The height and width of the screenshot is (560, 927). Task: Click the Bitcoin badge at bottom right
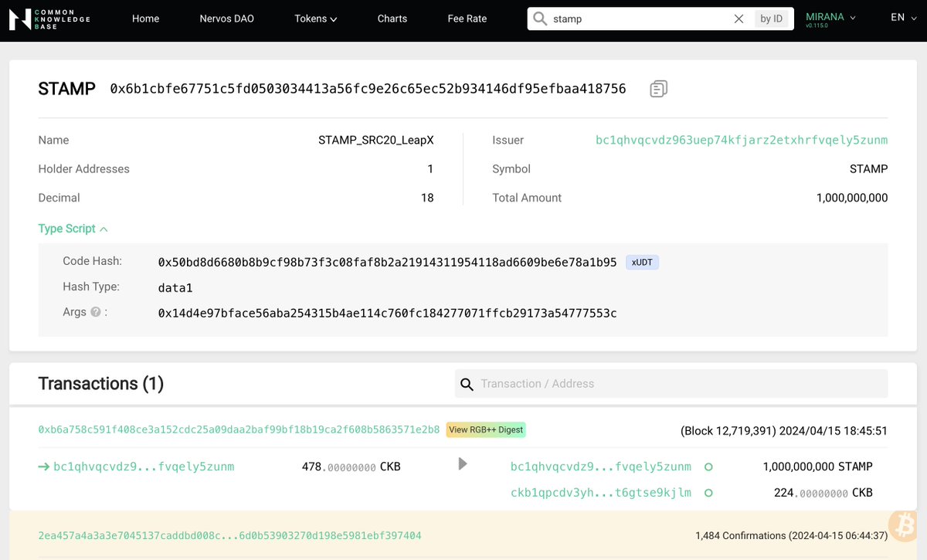[x=902, y=526]
